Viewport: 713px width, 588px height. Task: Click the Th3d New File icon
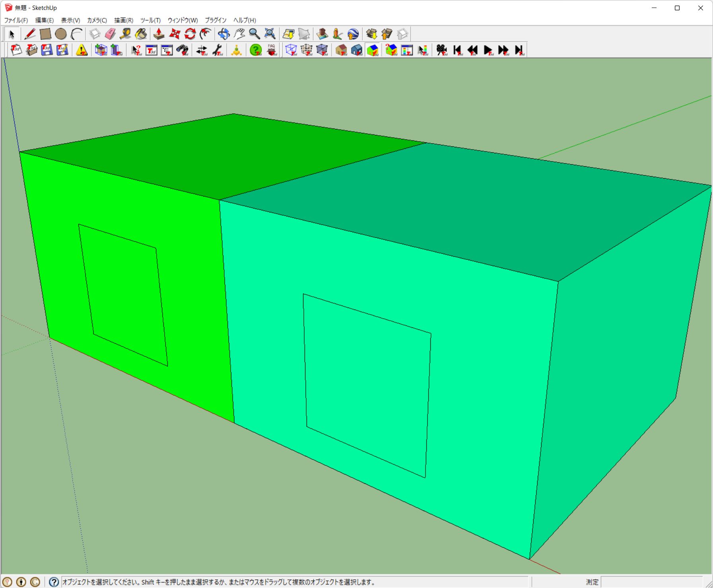(16, 50)
